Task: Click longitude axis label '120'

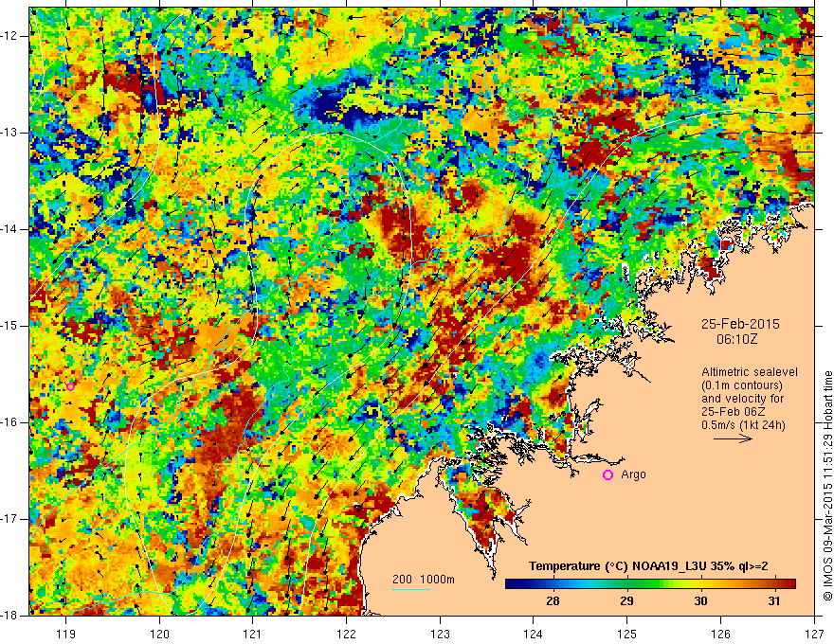Action: click(x=159, y=634)
